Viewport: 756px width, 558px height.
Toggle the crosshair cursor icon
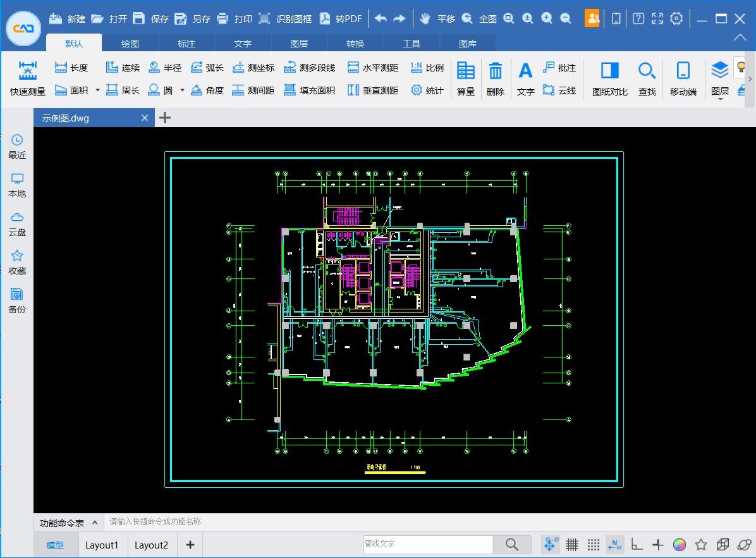click(657, 545)
